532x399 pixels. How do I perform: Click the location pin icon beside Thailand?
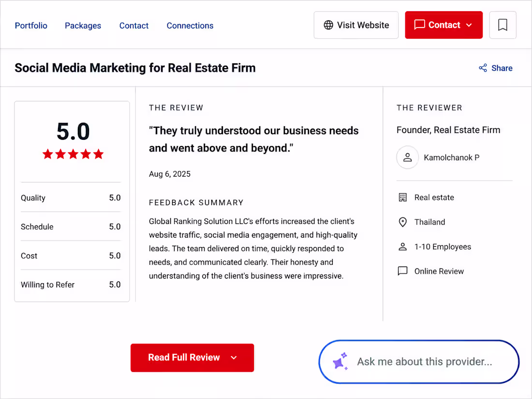tap(402, 222)
